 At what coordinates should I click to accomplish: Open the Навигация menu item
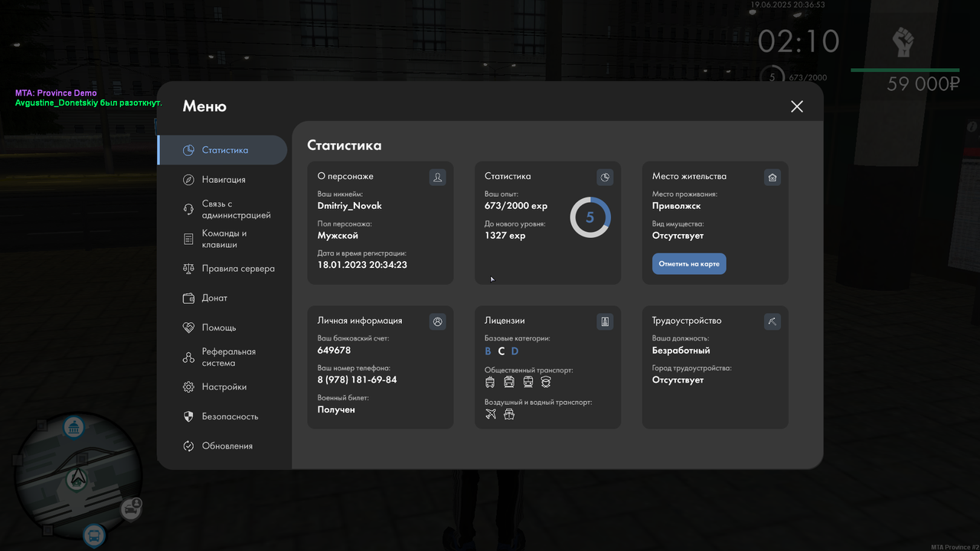pos(222,179)
